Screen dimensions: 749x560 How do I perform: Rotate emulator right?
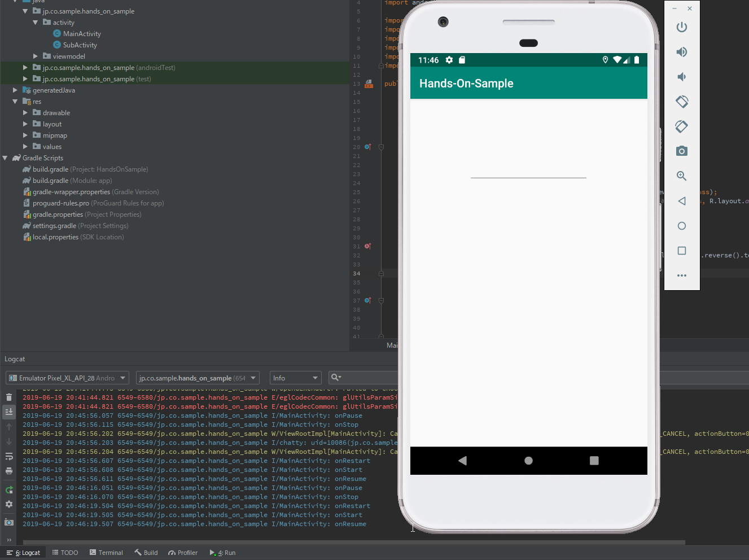(682, 126)
